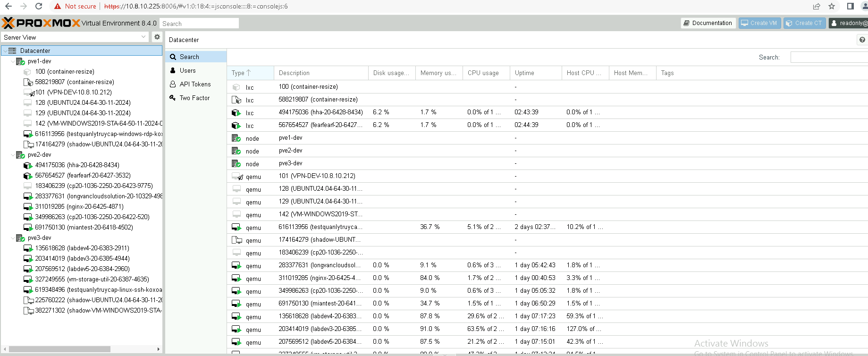Open the Documentation button
Image resolution: width=868 pixels, height=356 pixels.
[x=708, y=23]
